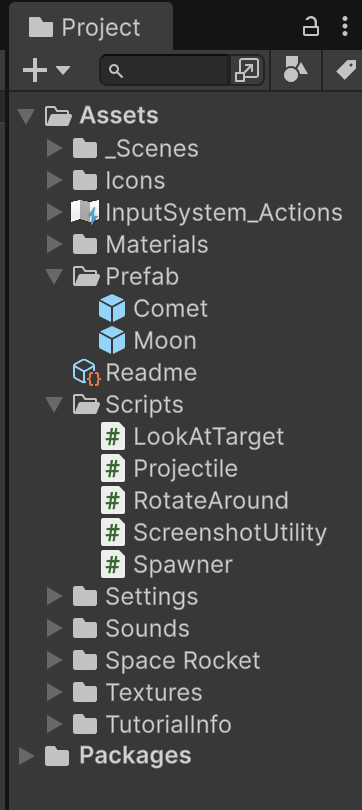Image resolution: width=362 pixels, height=810 pixels.
Task: Expand the Sounds folder arrow
Action: pos(54,629)
